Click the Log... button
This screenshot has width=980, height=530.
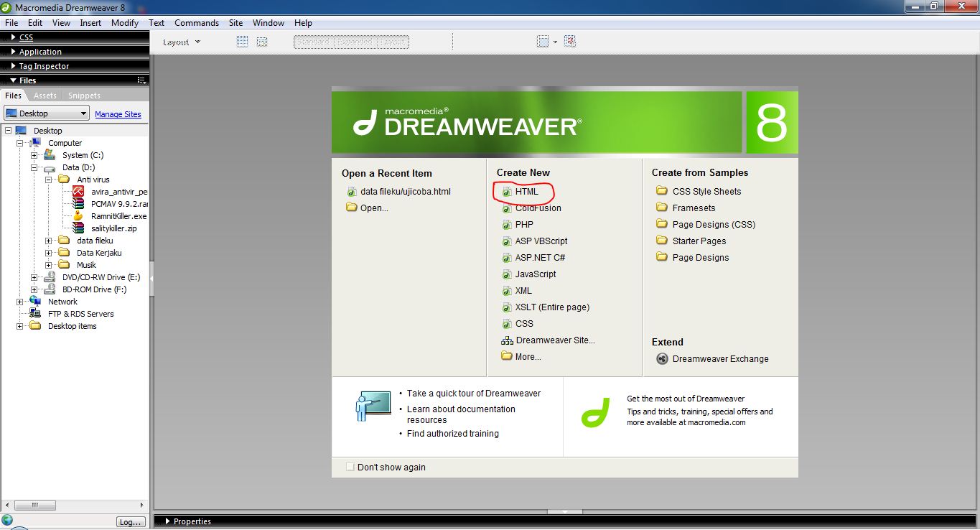pyautogui.click(x=131, y=522)
